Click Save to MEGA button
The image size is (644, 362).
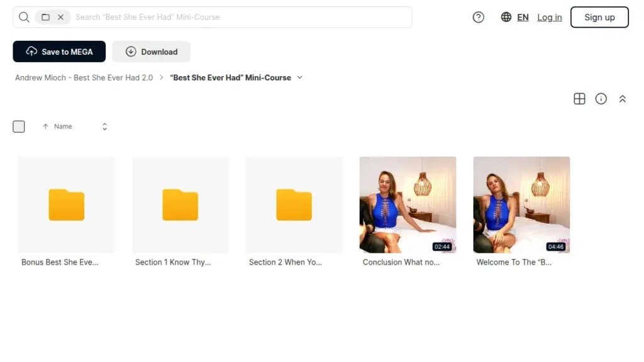tap(59, 52)
